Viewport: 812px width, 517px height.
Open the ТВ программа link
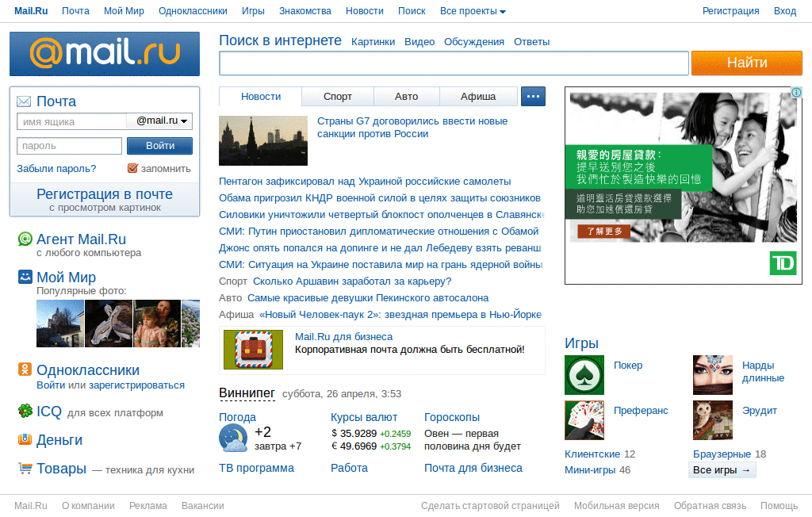click(256, 468)
